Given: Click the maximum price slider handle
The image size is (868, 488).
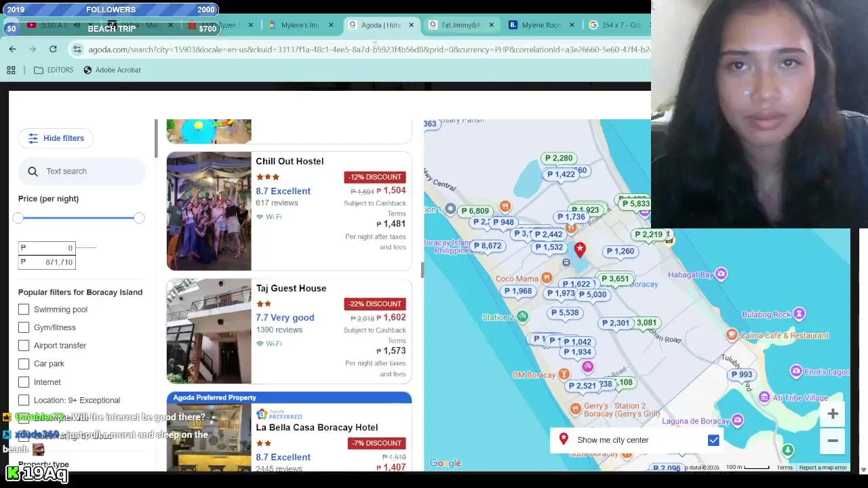Looking at the screenshot, I should (x=139, y=218).
